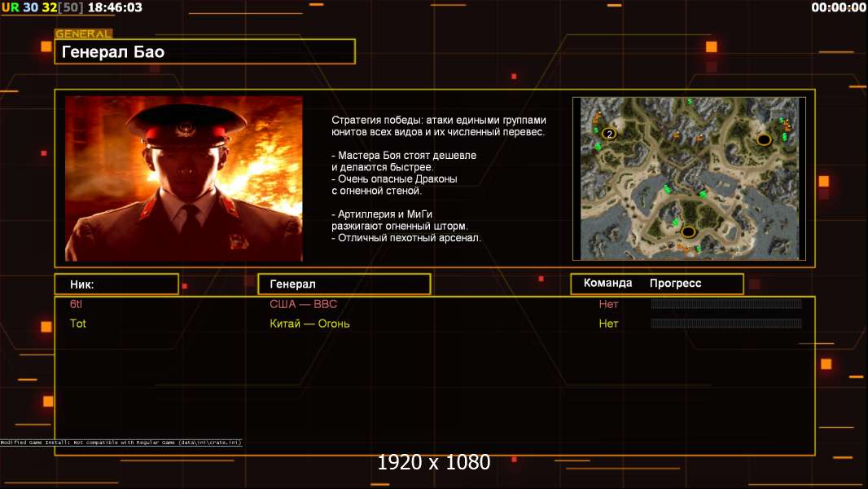Click the 'США — ВВС' general entry
The width and height of the screenshot is (868, 489).
304,304
